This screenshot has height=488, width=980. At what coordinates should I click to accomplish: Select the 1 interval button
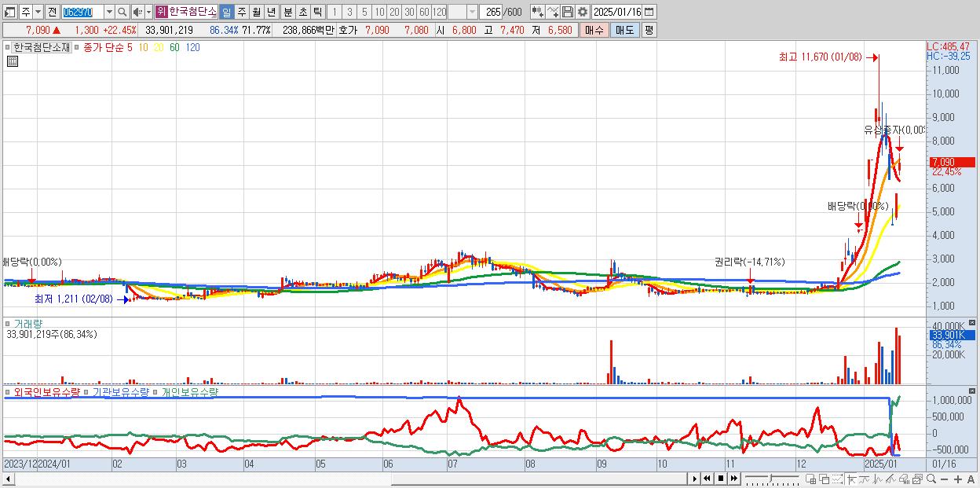(x=335, y=12)
